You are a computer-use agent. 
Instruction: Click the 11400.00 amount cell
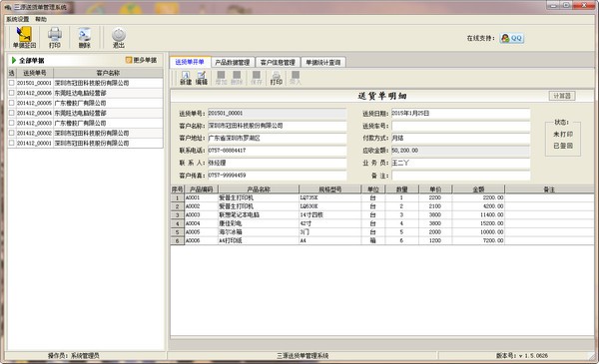pos(478,214)
